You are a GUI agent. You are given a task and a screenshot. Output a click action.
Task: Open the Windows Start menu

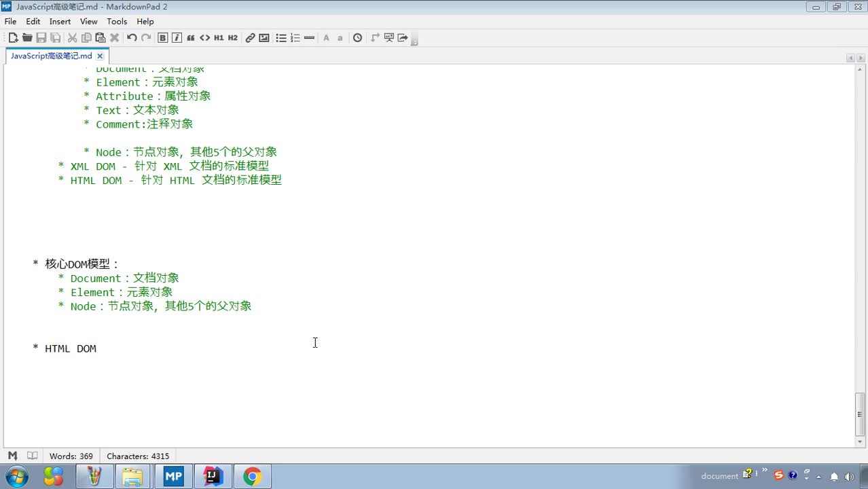16,476
